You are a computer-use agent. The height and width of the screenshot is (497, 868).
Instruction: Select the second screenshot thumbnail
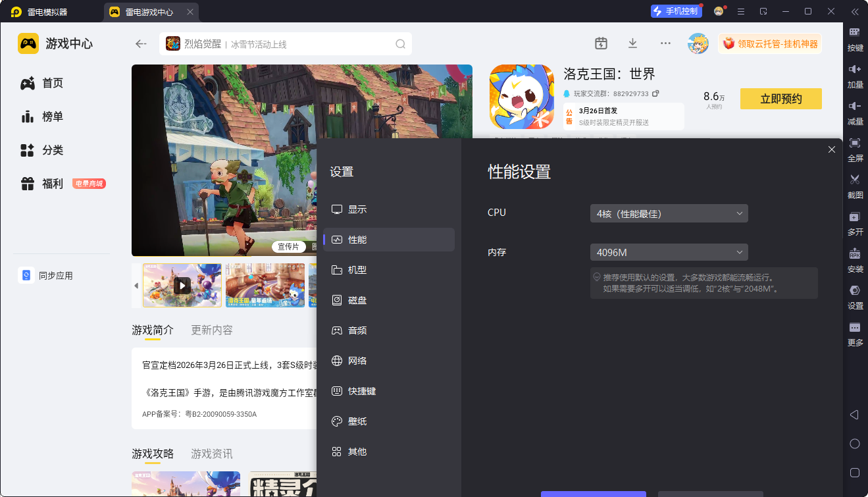[265, 285]
